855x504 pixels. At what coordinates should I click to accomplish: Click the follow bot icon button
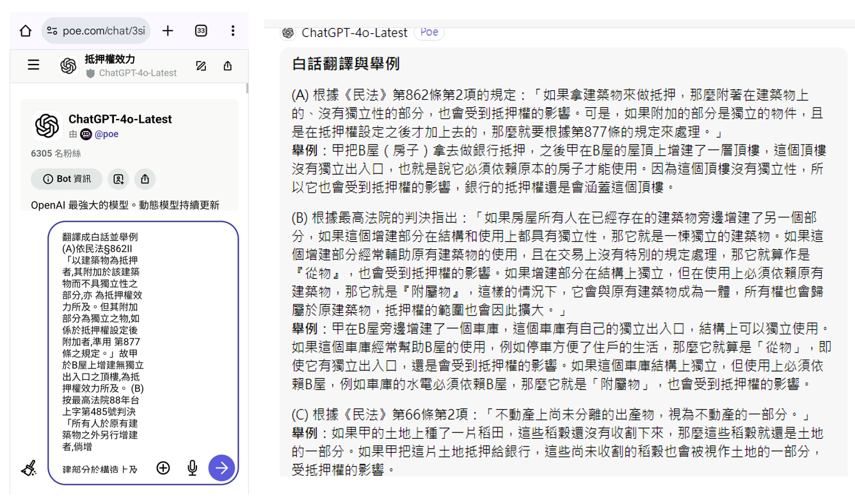pyautogui.click(x=118, y=179)
